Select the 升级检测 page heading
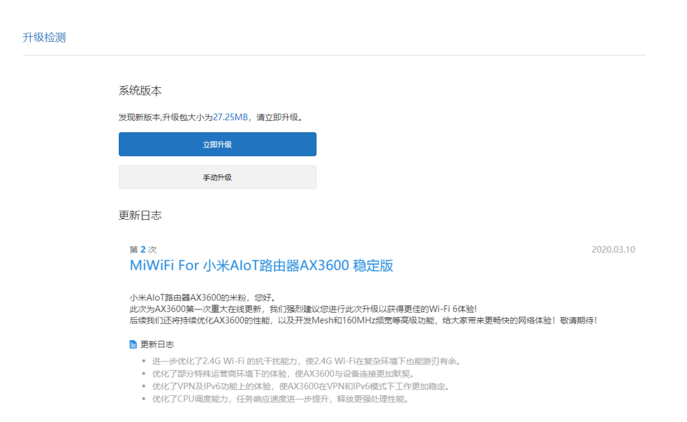The height and width of the screenshot is (422, 687). click(x=44, y=38)
